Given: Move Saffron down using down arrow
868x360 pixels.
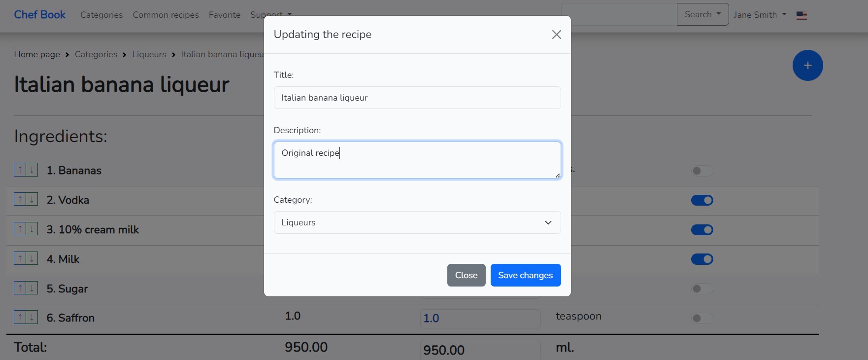Looking at the screenshot, I should pos(32,318).
